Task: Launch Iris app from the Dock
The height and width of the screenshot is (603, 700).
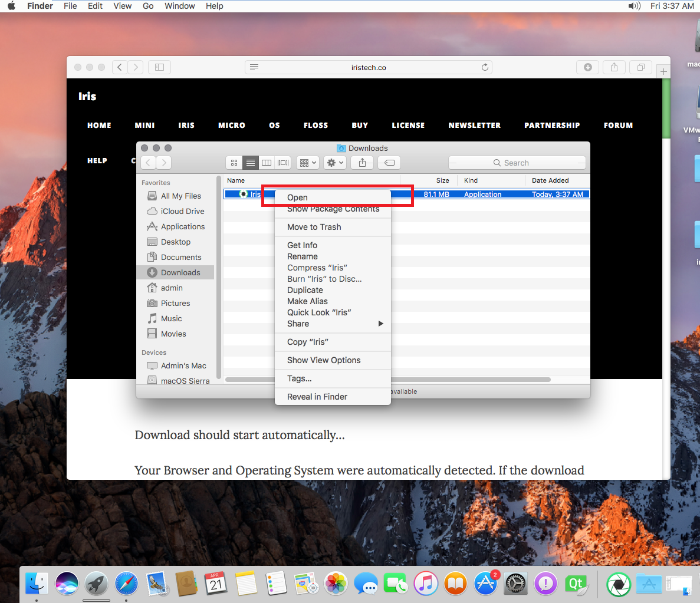Action: (x=618, y=584)
